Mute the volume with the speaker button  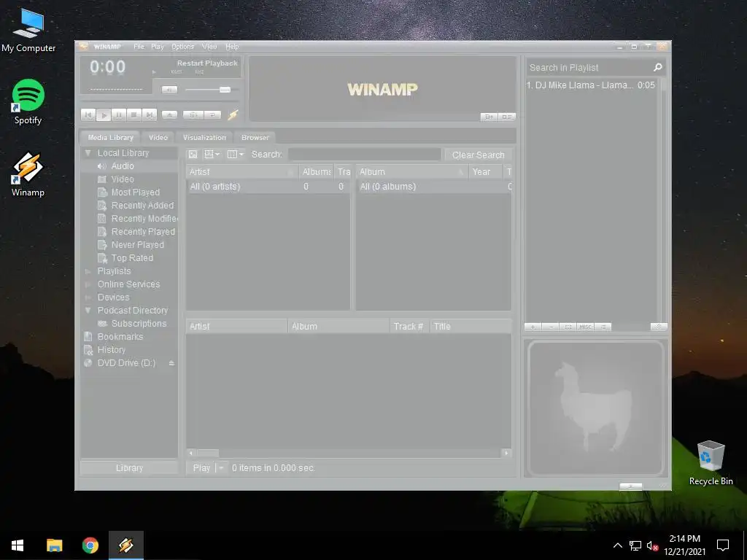point(169,90)
